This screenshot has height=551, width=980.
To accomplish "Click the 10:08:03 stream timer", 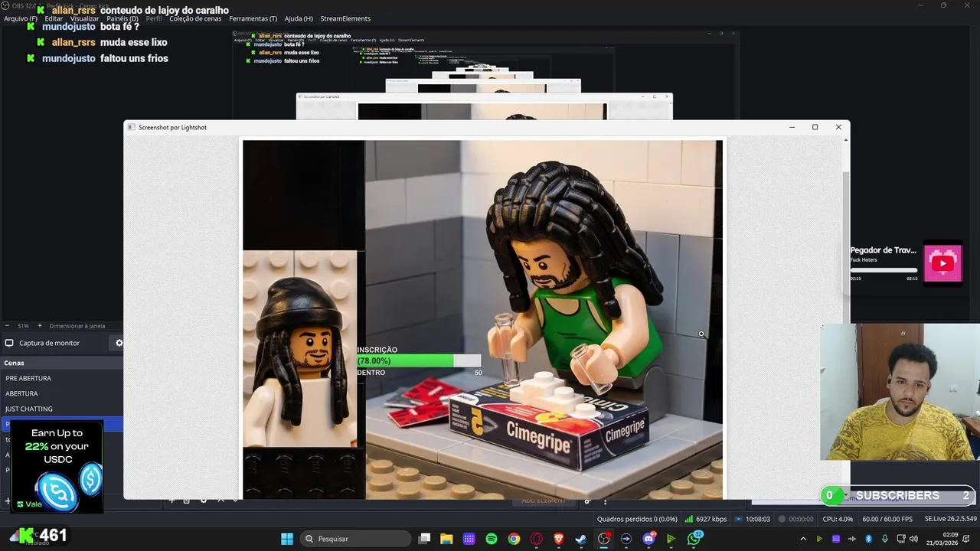I will pyautogui.click(x=752, y=519).
